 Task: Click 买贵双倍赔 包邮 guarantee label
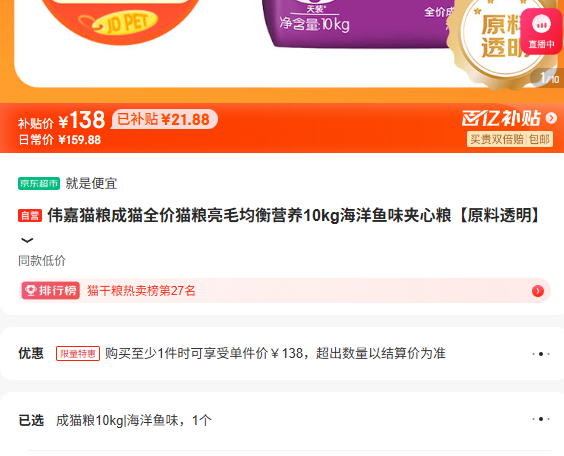[510, 139]
